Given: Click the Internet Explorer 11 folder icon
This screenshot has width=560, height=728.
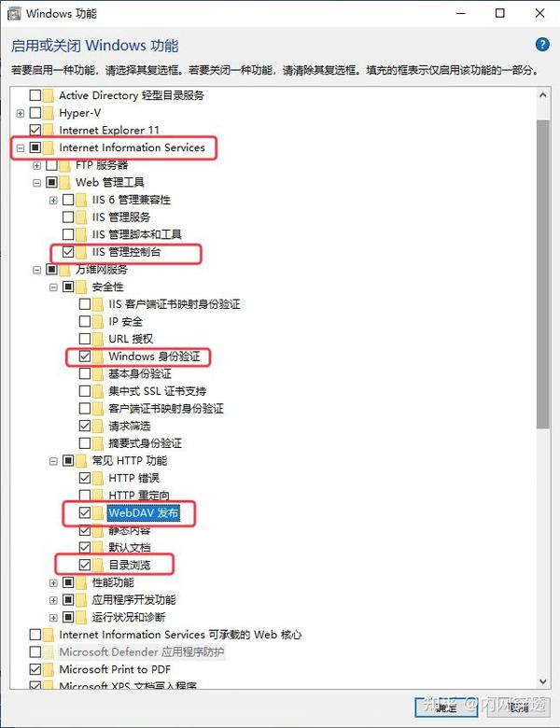Looking at the screenshot, I should (49, 130).
